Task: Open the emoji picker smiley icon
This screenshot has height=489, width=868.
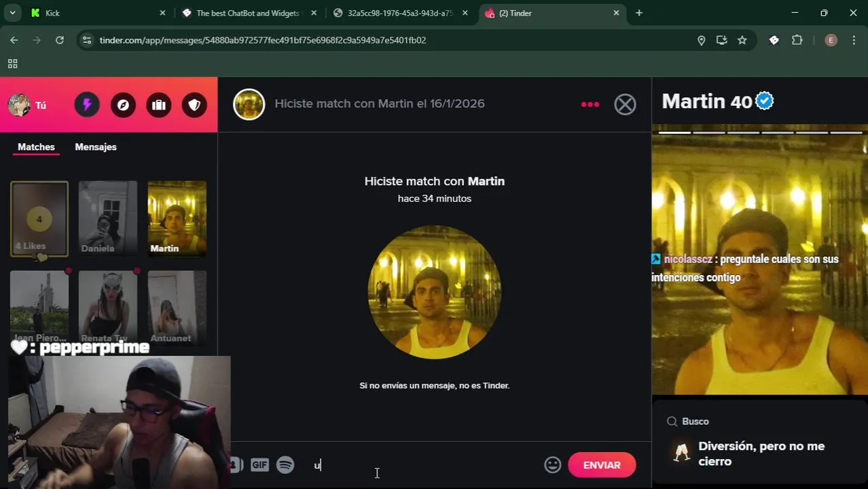Action: (553, 465)
